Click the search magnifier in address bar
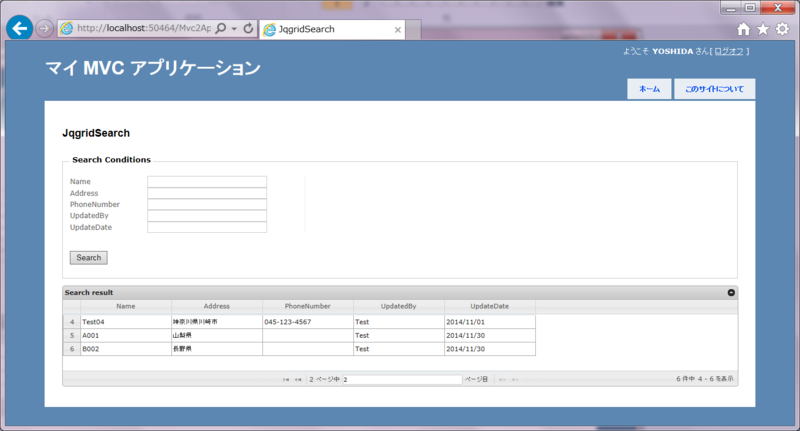 point(220,29)
